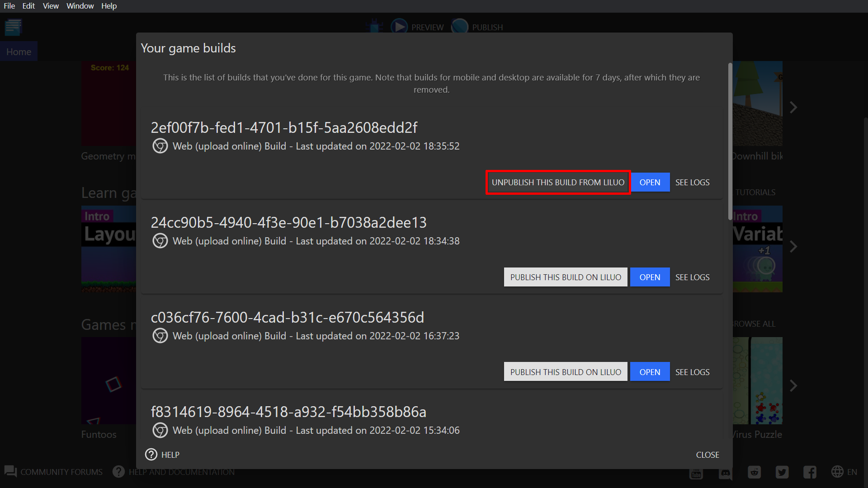
Task: Open the File menu
Action: pos(9,6)
